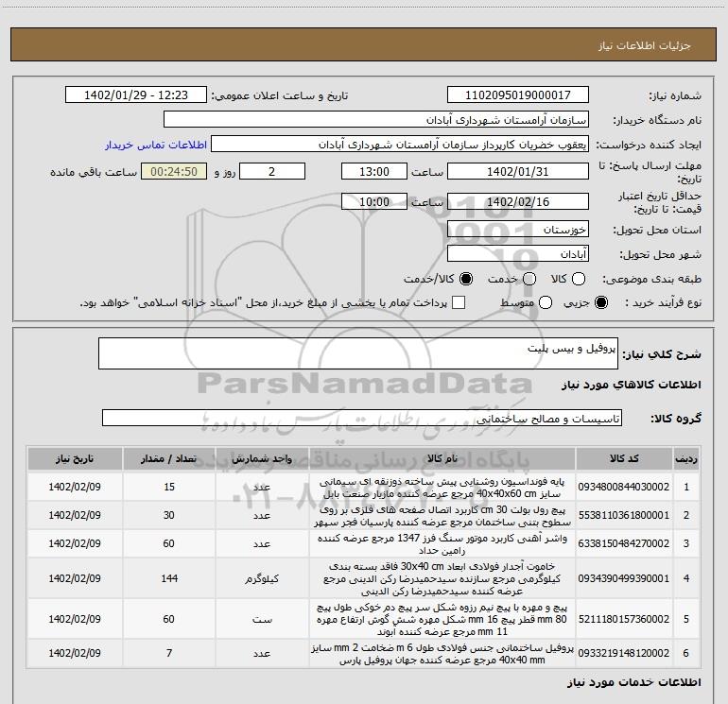Click the quantity 144 in row 4
The height and width of the screenshot is (704, 728).
[x=169, y=578]
